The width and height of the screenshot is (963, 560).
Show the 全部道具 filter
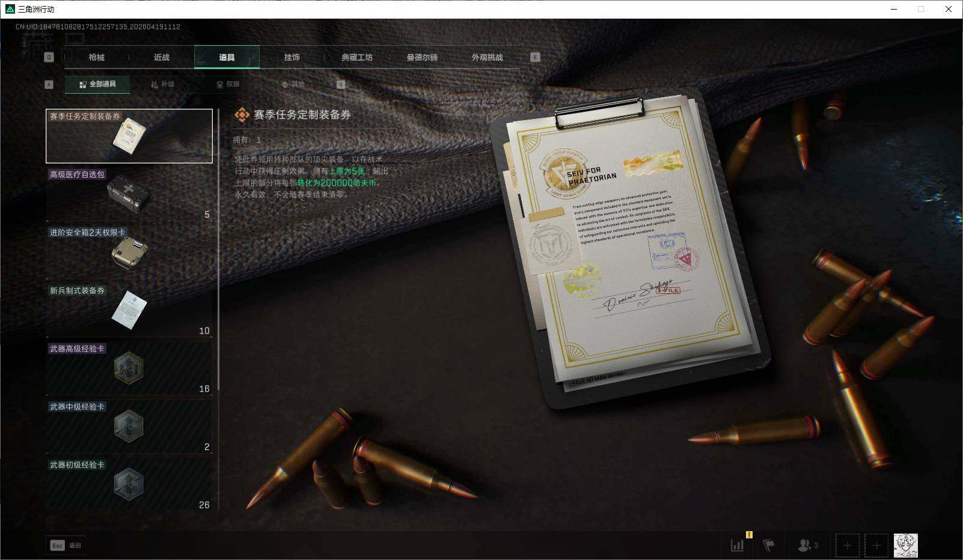pyautogui.click(x=97, y=84)
